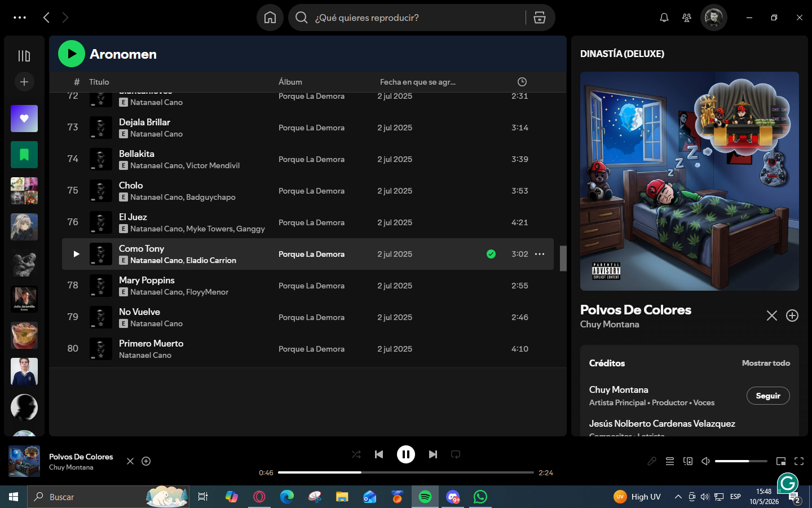Open artist FloyyMenor on Mary Poppins

pyautogui.click(x=208, y=292)
